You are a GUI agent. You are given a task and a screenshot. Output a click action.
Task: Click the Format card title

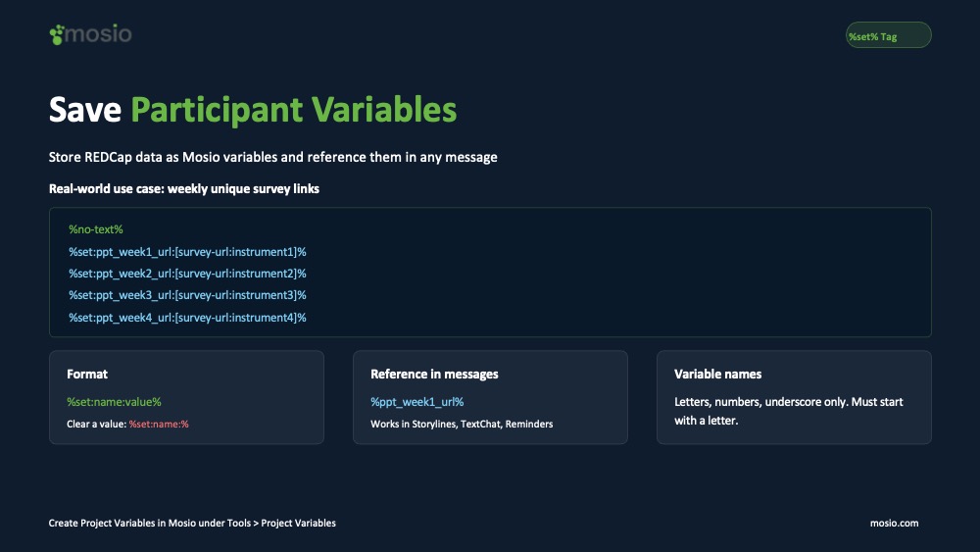point(87,374)
